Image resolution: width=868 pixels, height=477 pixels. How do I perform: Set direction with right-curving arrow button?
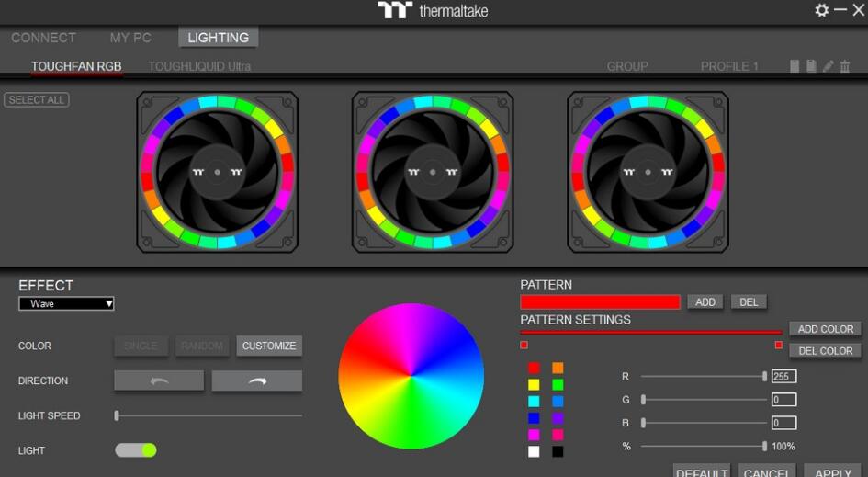pyautogui.click(x=257, y=380)
